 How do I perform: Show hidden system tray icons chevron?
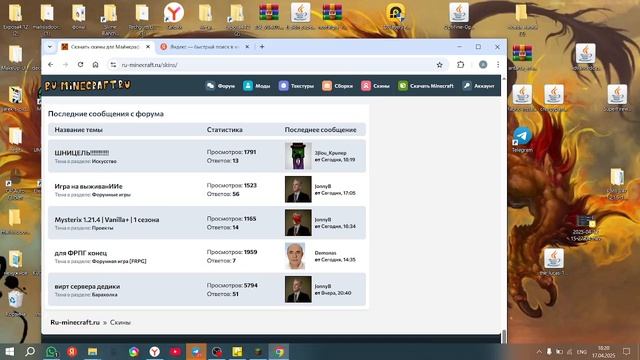pyautogui.click(x=539, y=351)
